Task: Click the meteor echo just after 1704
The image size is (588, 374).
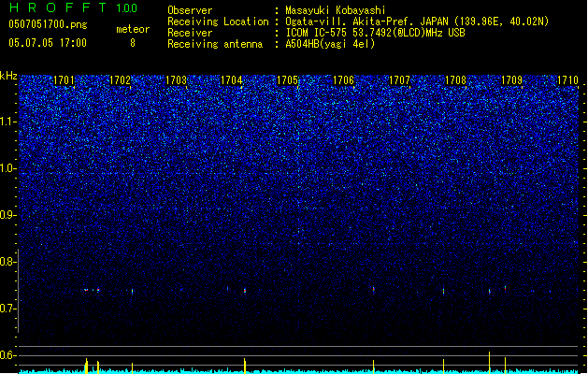Action: point(245,291)
